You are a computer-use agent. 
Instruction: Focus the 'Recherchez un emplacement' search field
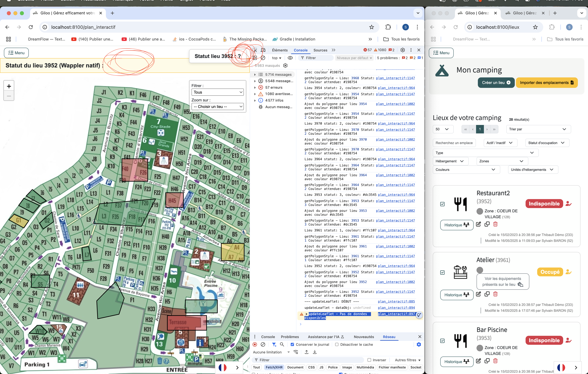pos(454,143)
